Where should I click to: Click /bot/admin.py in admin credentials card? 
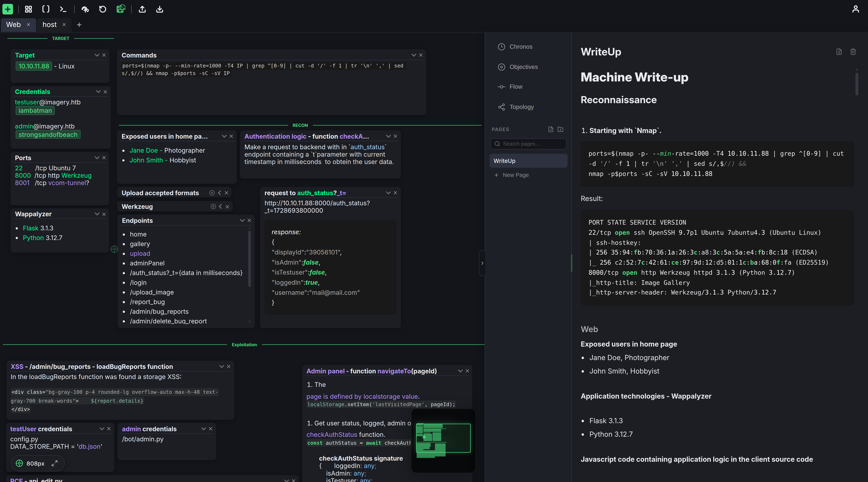(x=143, y=439)
